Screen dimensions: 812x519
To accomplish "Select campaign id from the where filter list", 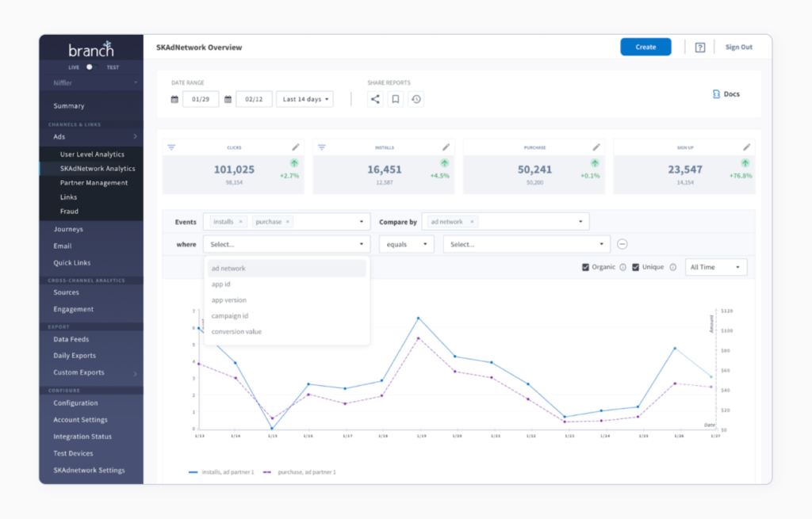I will tap(230, 315).
